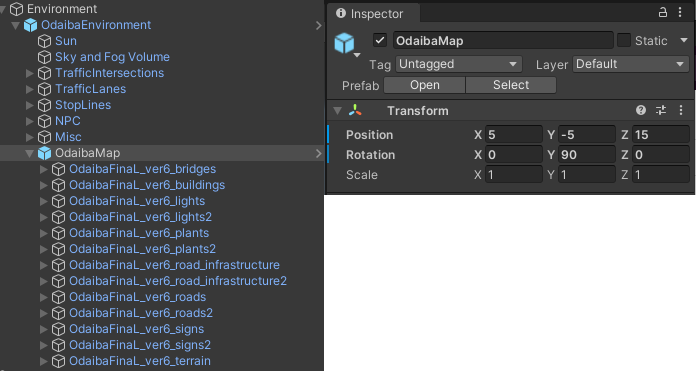698x371 pixels.
Task: Open the Transform component help icon
Action: coord(641,110)
